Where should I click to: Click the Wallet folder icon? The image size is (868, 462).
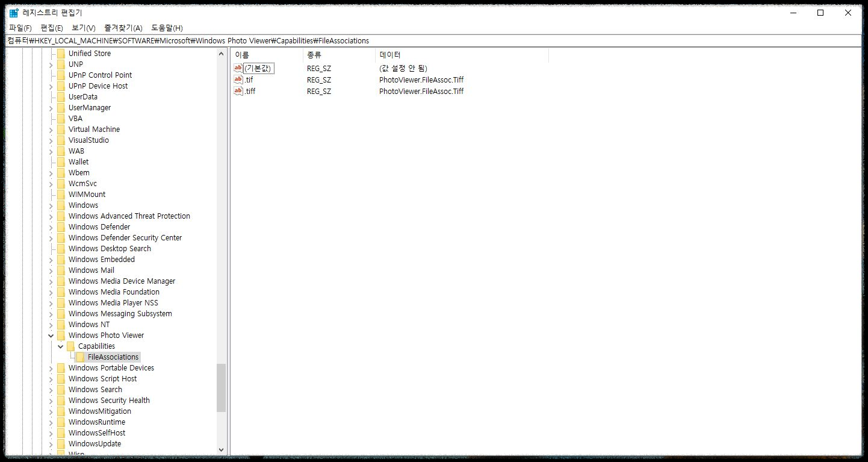(x=61, y=162)
